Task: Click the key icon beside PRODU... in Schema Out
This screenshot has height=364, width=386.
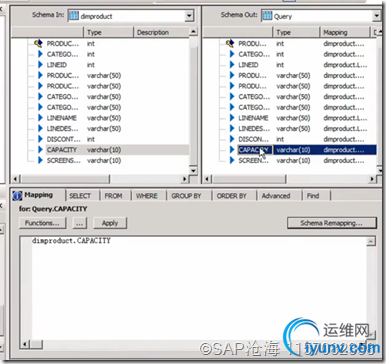Action: pos(230,43)
